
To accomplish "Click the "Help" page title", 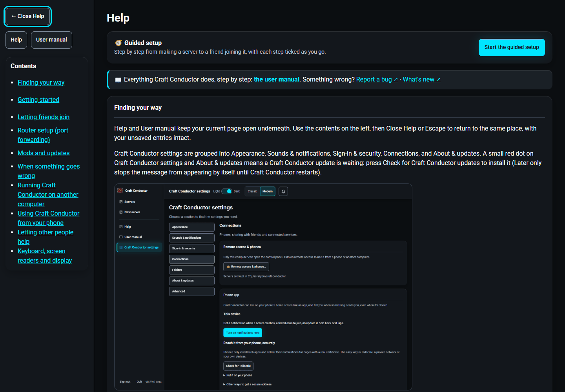I will coord(118,18).
